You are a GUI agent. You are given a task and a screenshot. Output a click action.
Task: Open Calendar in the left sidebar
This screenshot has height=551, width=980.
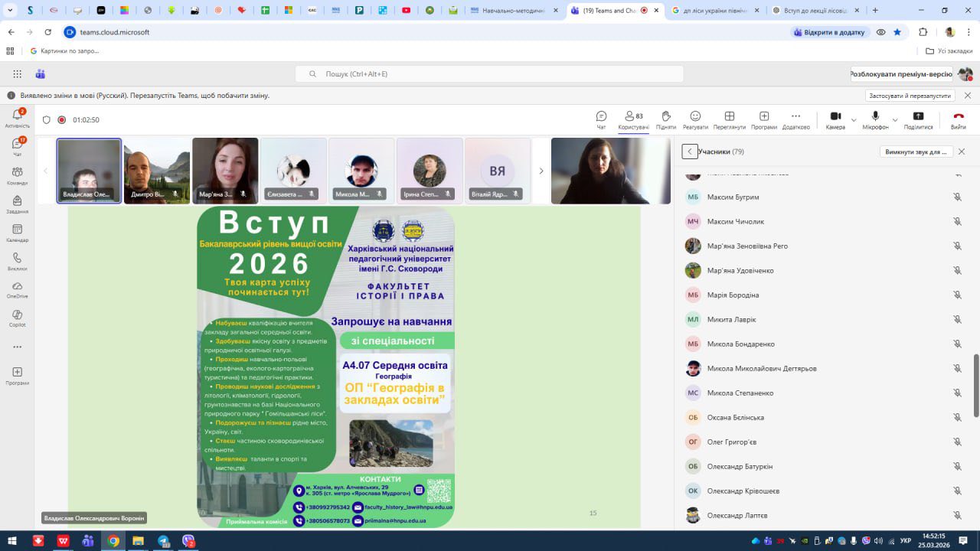pos(17,233)
